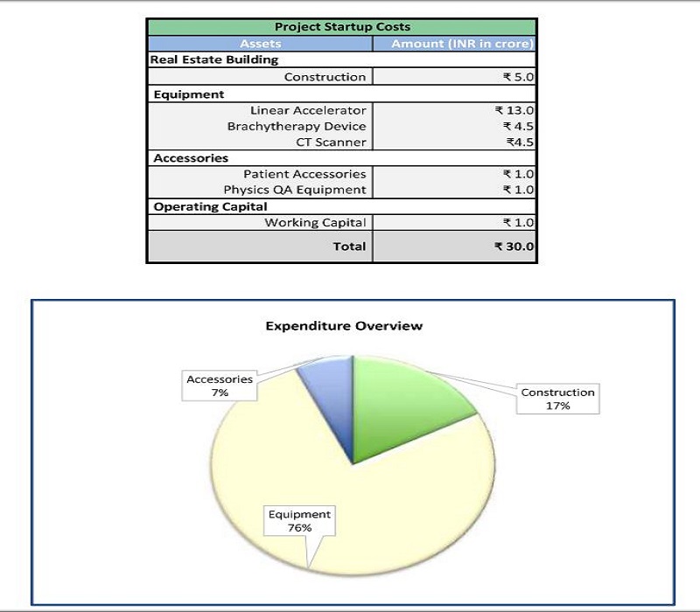This screenshot has height=612, width=700.
Task: Click the Construction 17% data label
Action: [557, 399]
